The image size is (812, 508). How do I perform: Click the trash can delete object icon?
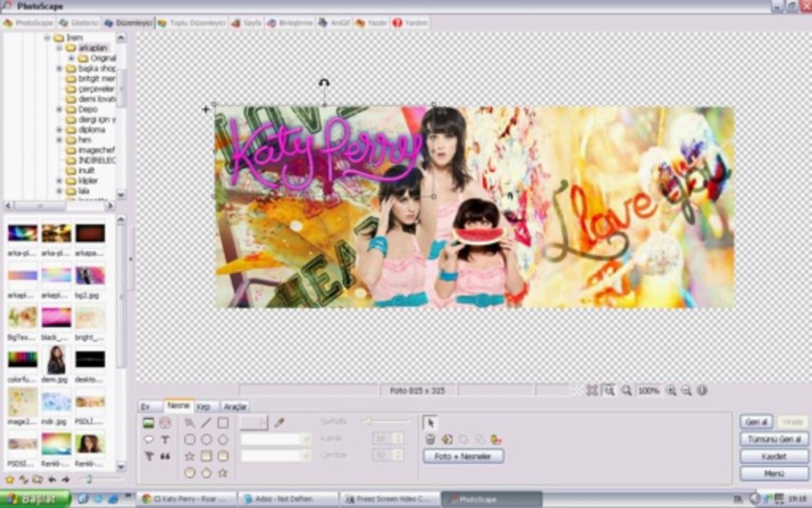[430, 440]
